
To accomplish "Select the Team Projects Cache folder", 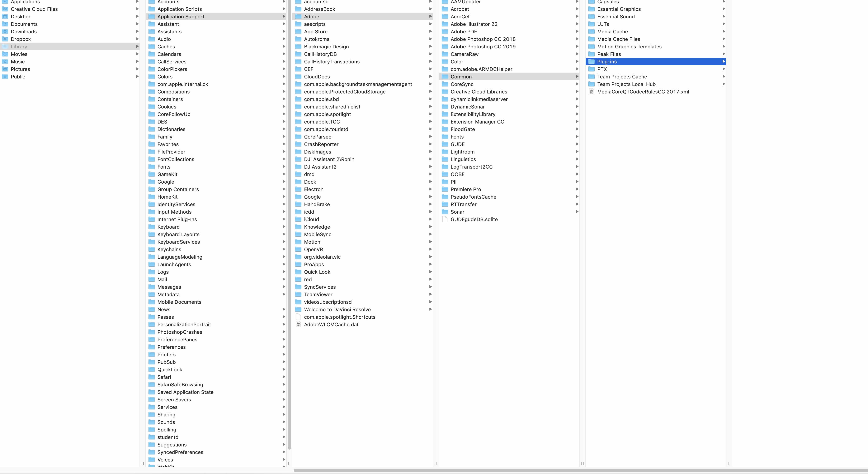I will pos(622,77).
